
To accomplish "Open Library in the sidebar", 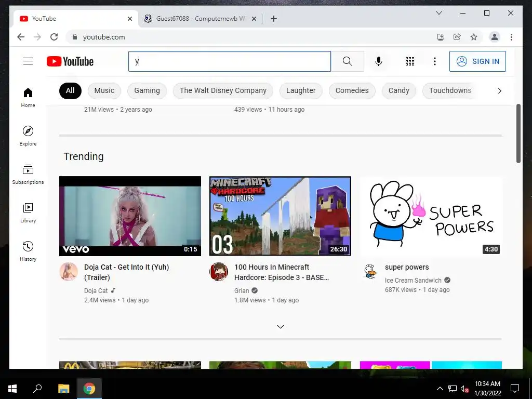I will 28,212.
